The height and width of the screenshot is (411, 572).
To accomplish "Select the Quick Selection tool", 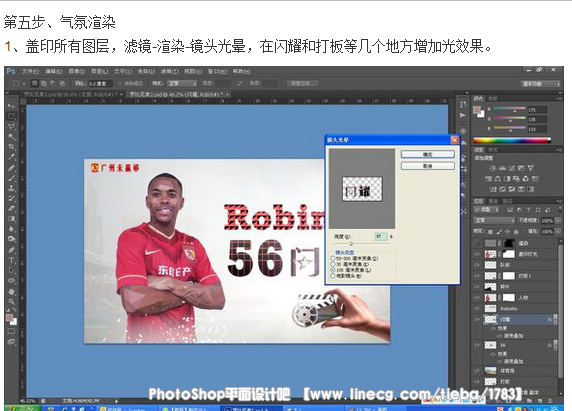I will click(11, 137).
